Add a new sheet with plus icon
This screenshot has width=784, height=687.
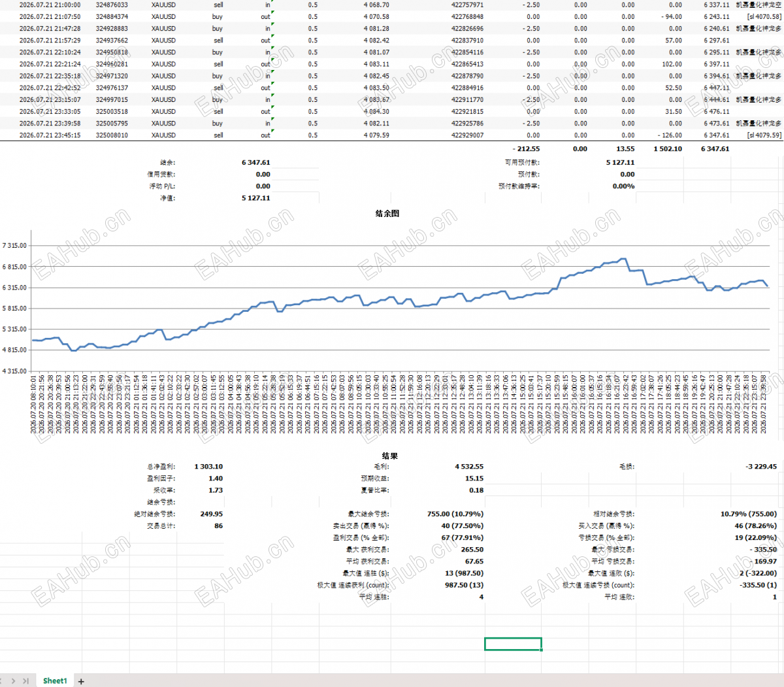click(81, 681)
